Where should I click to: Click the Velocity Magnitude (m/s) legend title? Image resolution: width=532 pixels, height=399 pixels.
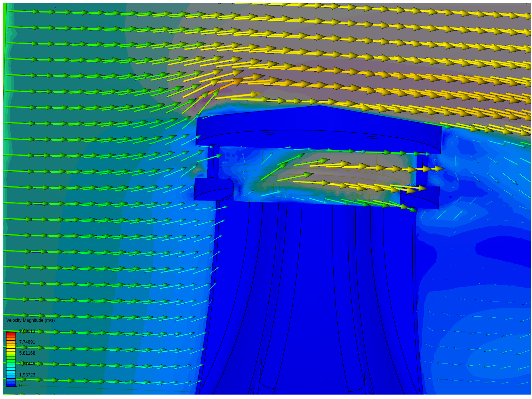click(31, 320)
